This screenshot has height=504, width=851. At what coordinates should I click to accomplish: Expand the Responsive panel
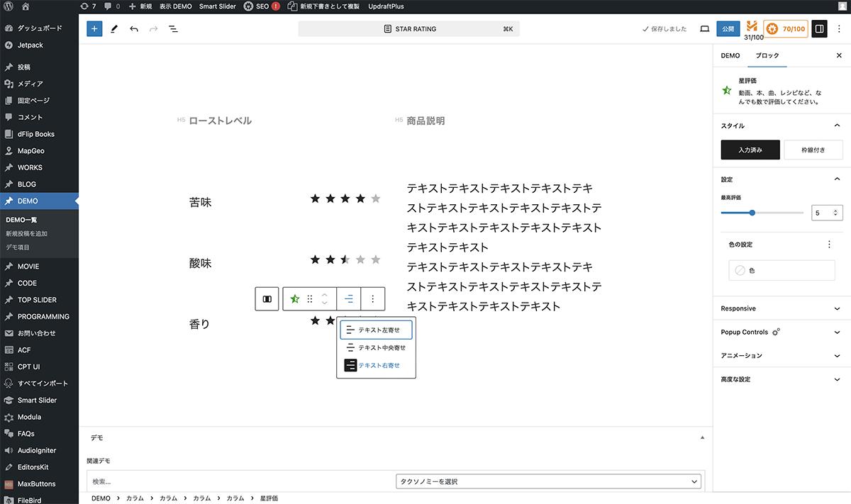pos(782,308)
